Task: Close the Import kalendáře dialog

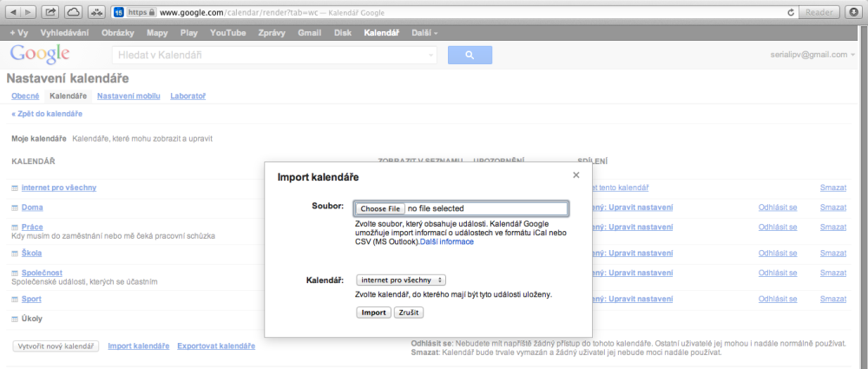Action: [x=576, y=175]
